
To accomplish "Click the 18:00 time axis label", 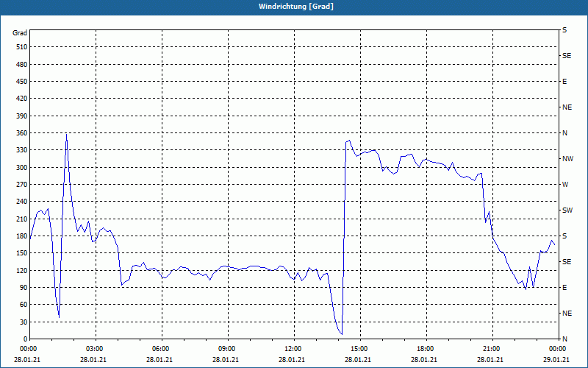I will click(426, 349).
